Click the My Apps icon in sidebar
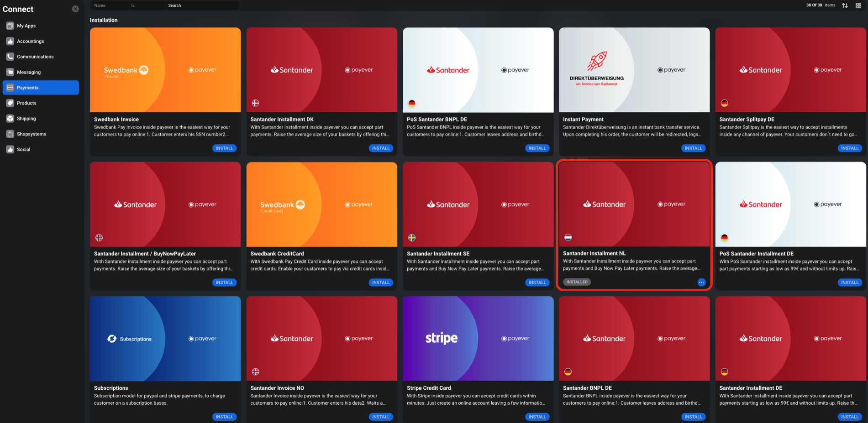Viewport: 868px width, 423px height. [10, 26]
